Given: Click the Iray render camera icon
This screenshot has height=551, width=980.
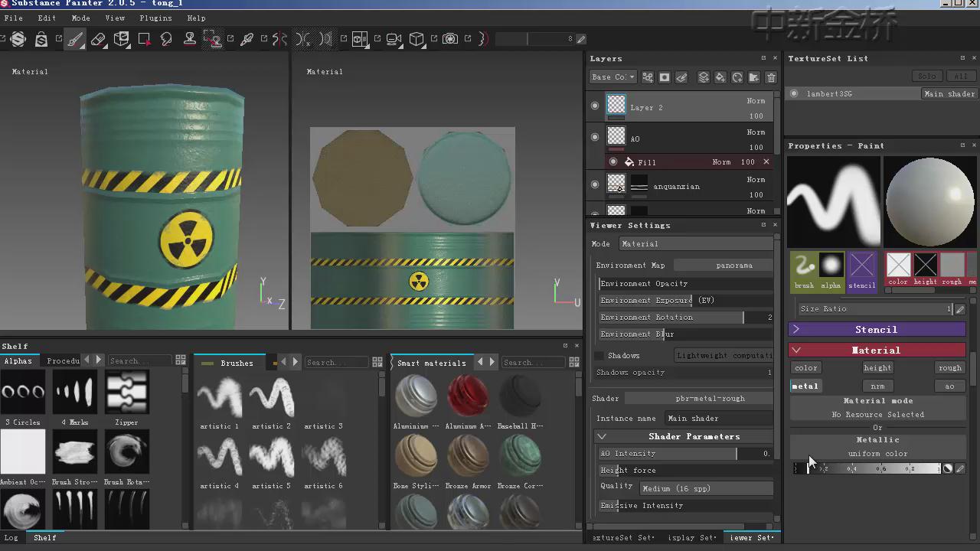Looking at the screenshot, I should click(450, 39).
